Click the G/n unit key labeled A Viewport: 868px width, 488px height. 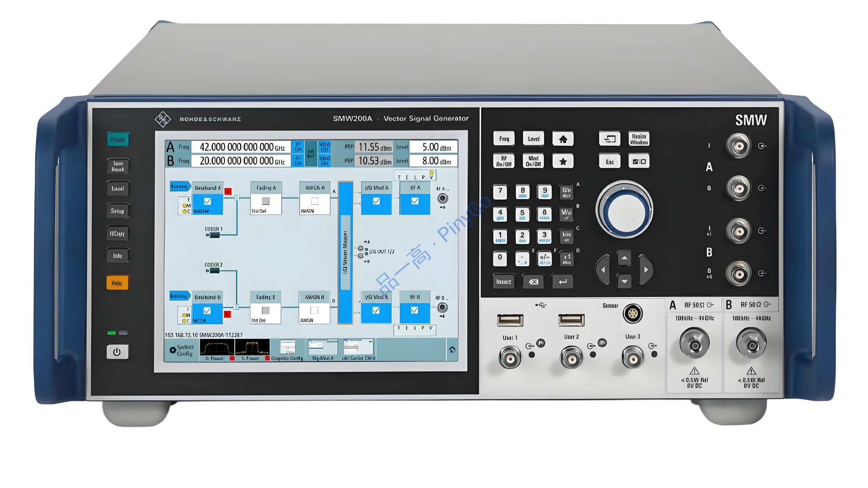click(567, 192)
